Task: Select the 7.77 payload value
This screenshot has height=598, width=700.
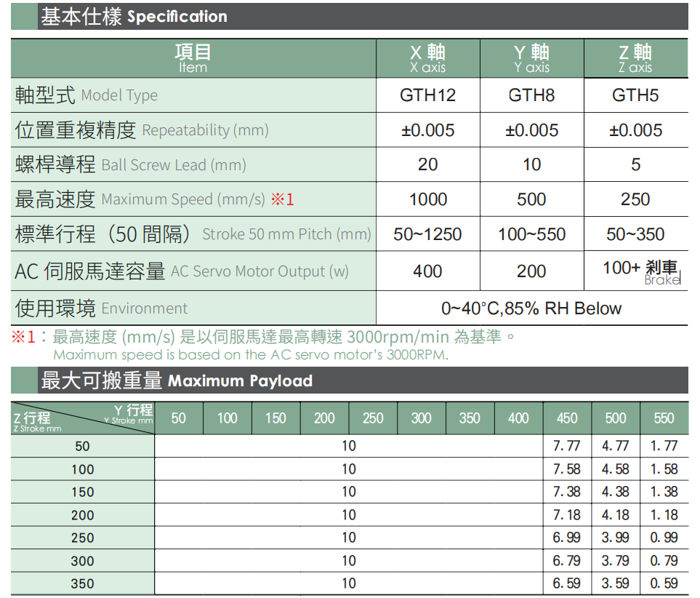Action: (x=567, y=446)
